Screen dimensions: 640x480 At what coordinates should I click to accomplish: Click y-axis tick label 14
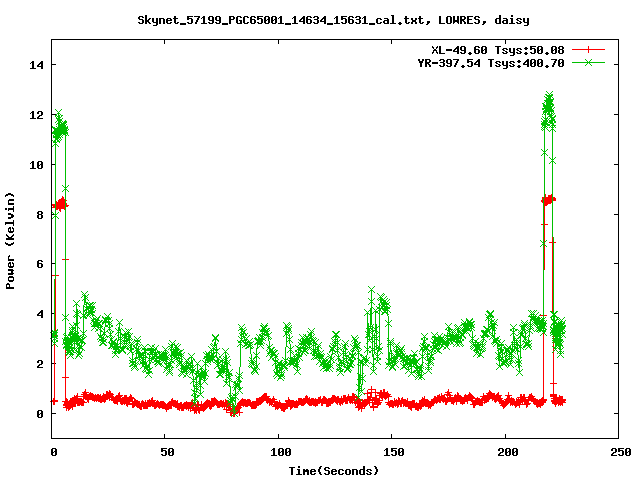(x=36, y=65)
